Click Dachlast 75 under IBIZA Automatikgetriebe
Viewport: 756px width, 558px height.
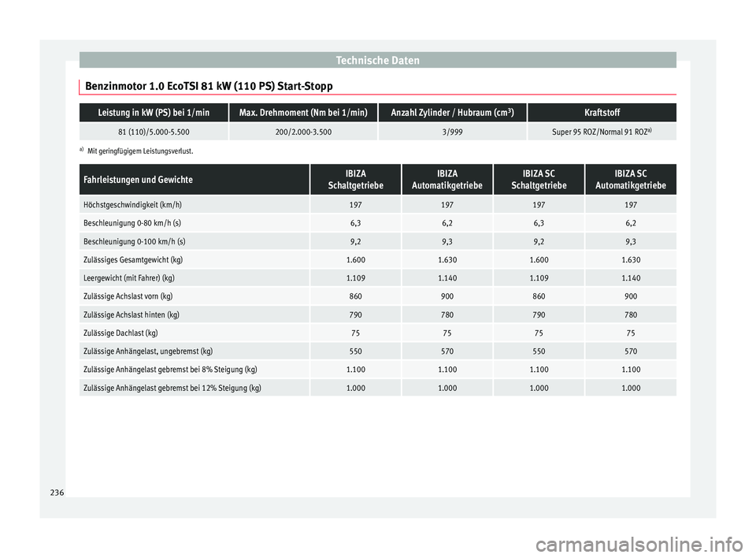[447, 333]
